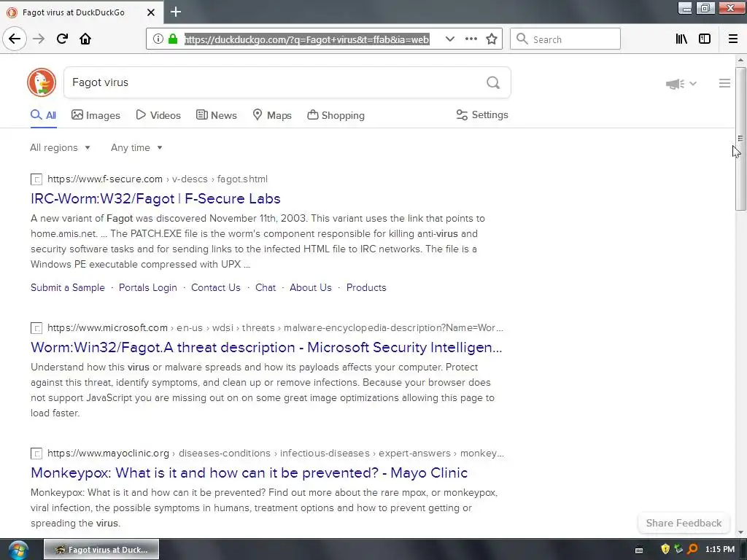The image size is (747, 560).
Task: Open About Us sitelink
Action: (x=311, y=287)
